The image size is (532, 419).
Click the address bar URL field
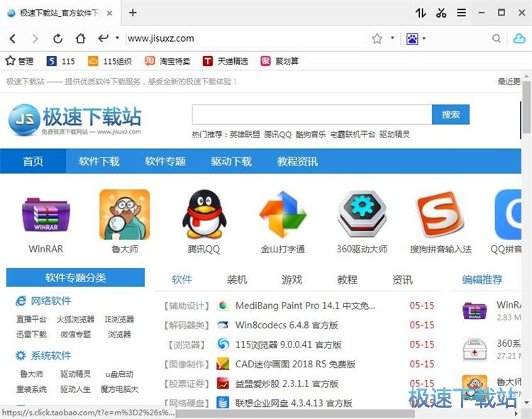coord(246,38)
